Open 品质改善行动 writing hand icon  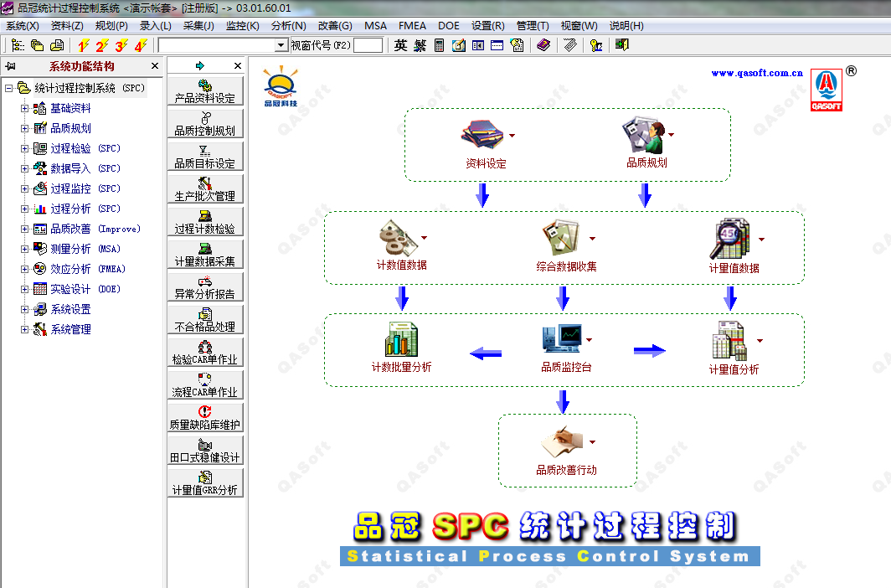pos(562,442)
